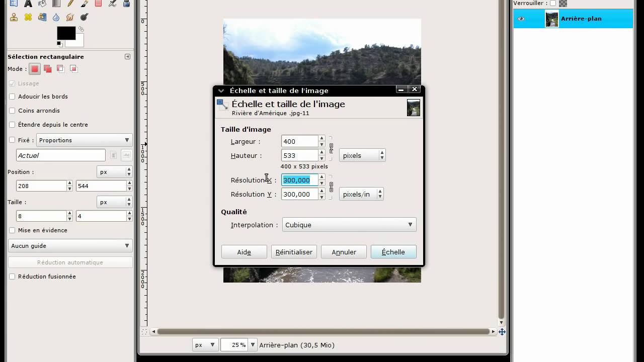
Task: Click the Actuel aspect ratio field
Action: click(x=61, y=155)
